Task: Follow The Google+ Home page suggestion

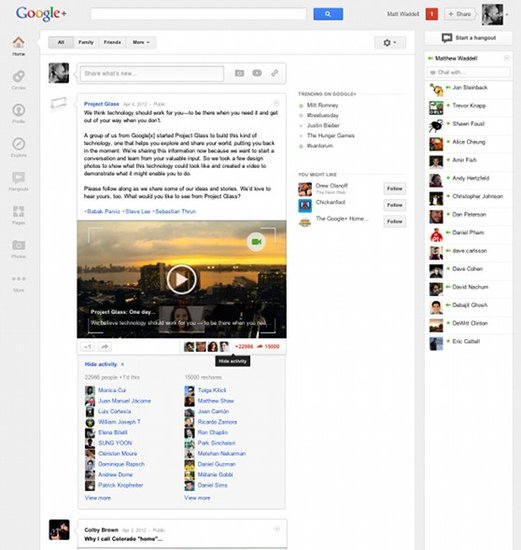Action: (x=395, y=221)
